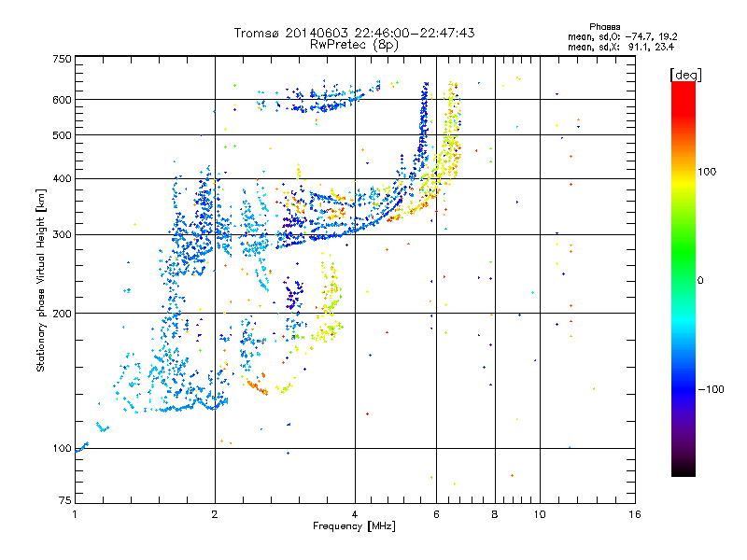Click the y-axis '200' tick label
The width and height of the screenshot is (747, 560).
point(62,314)
